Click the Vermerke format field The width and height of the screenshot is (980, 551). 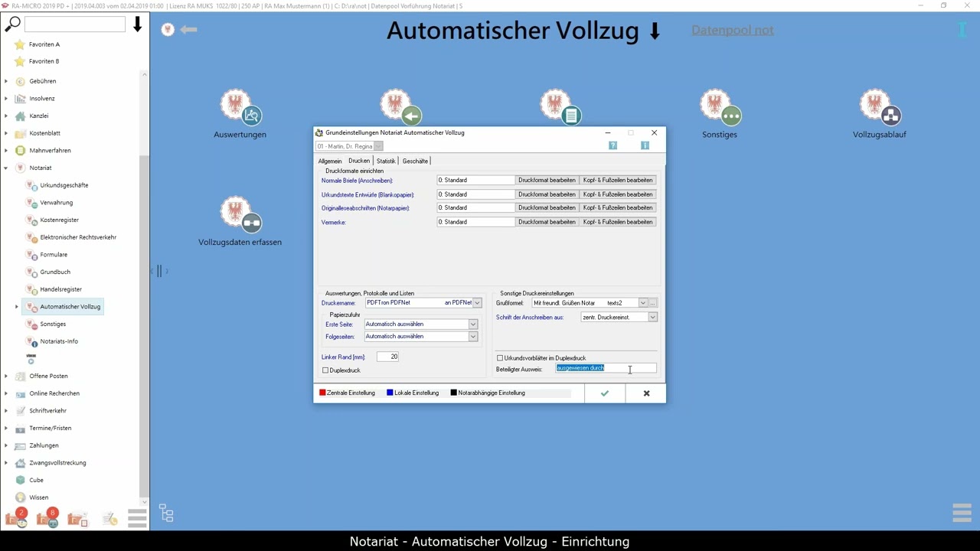point(475,222)
